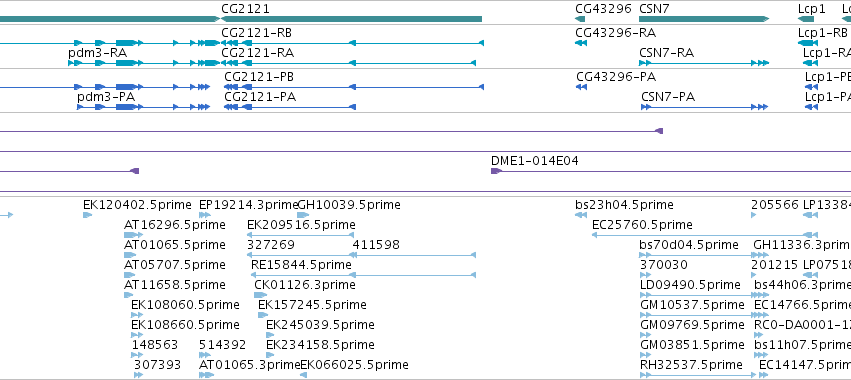
Task: Select the bs23h04.5prime EST label
Action: point(624,205)
